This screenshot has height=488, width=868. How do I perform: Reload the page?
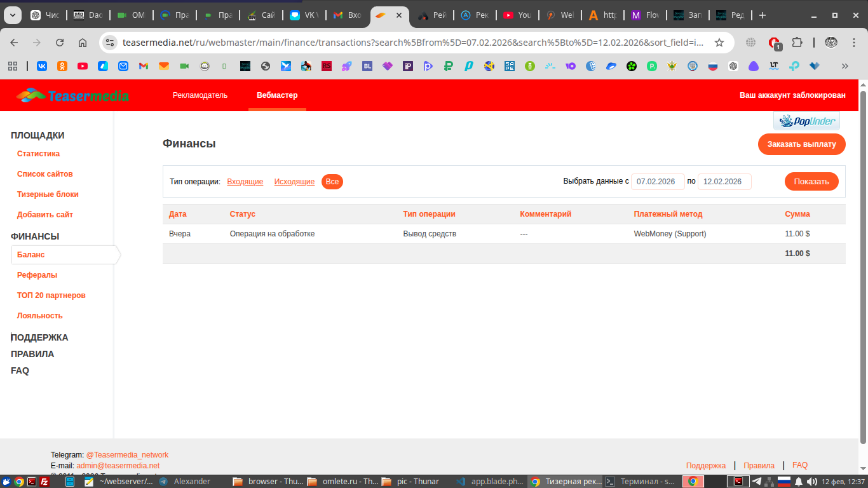60,43
